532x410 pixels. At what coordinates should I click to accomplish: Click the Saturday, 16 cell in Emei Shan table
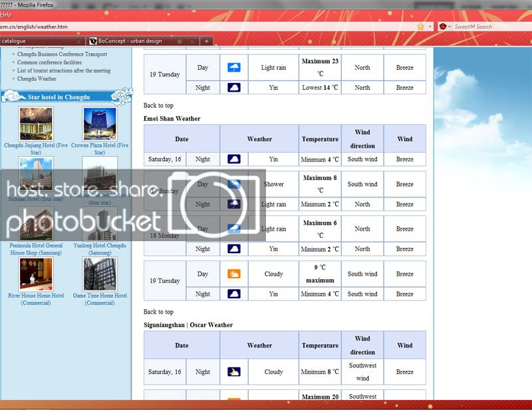click(x=164, y=159)
